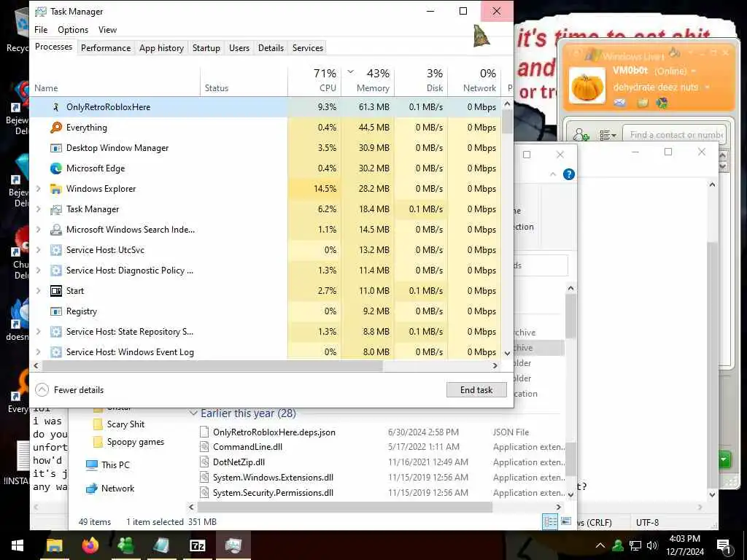Switch to the App history tab
The height and width of the screenshot is (560, 747).
[x=161, y=48]
